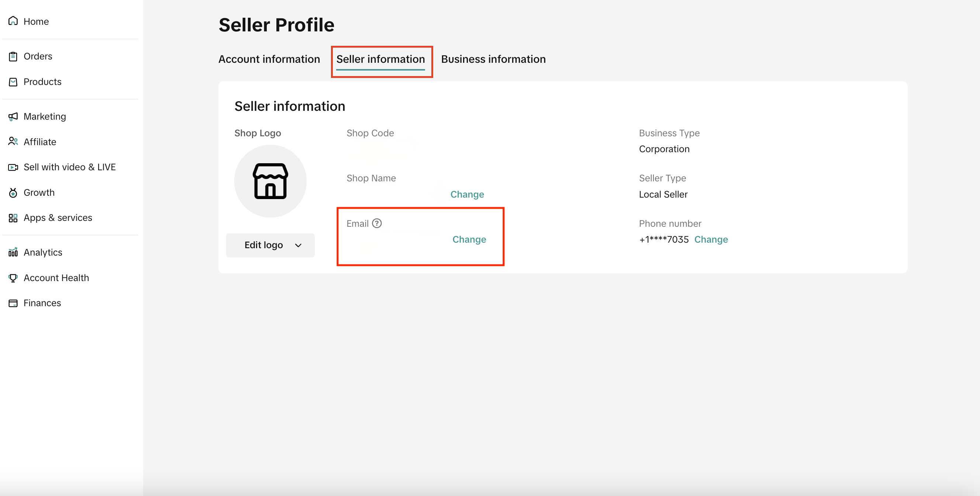Click chevron arrow beside Edit logo
Viewport: 980px width, 496px height.
pos(298,246)
